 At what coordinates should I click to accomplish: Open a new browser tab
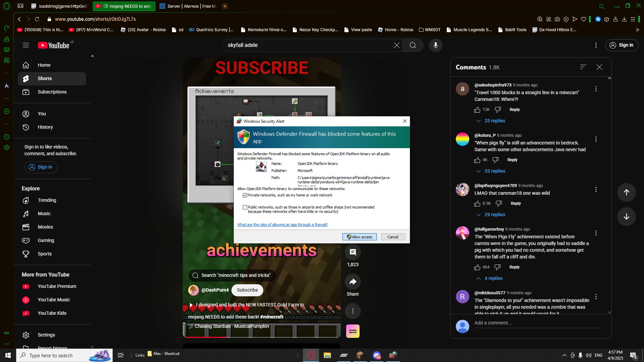[225, 6]
